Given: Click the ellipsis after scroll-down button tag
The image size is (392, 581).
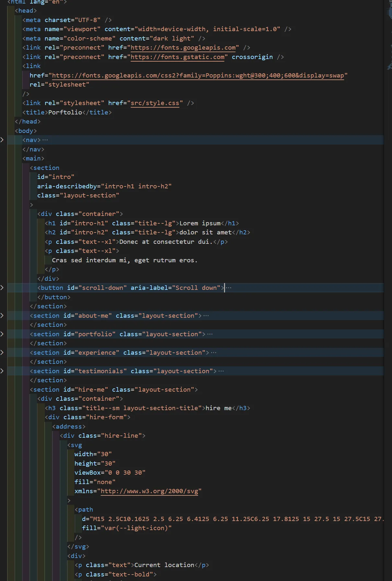Looking at the screenshot, I should (229, 288).
